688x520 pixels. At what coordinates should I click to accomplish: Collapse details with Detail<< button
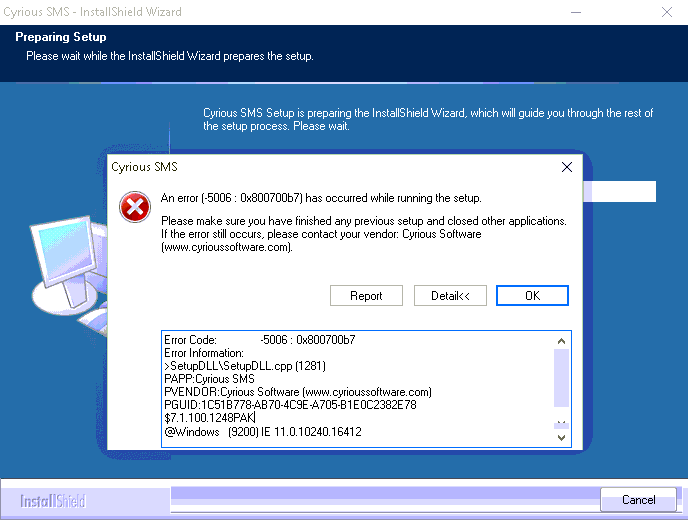click(x=450, y=295)
